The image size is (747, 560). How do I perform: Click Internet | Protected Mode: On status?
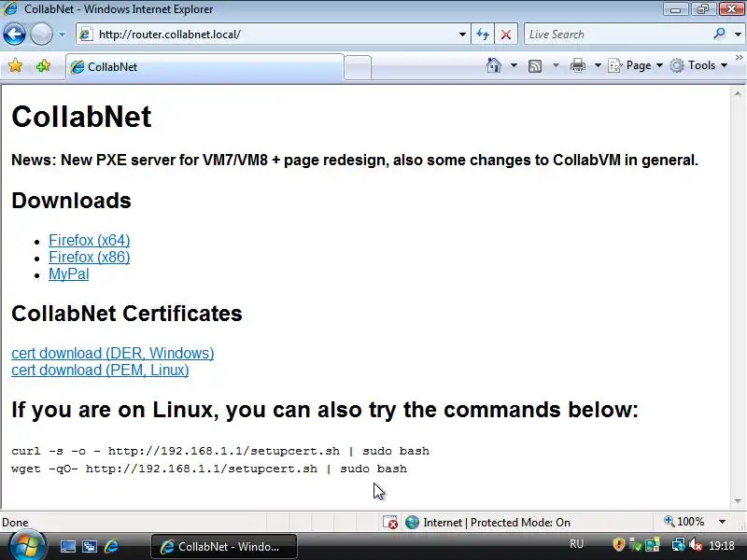coord(497,523)
